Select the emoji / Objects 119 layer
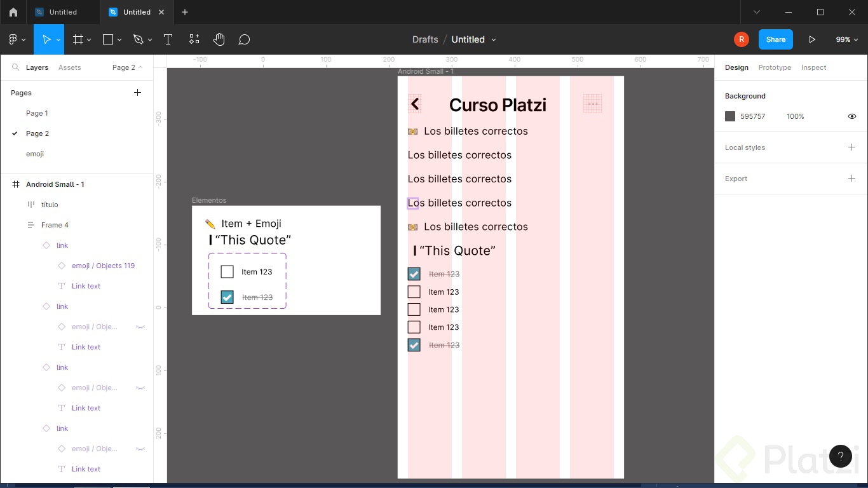Image resolution: width=868 pixels, height=488 pixels. [103, 266]
